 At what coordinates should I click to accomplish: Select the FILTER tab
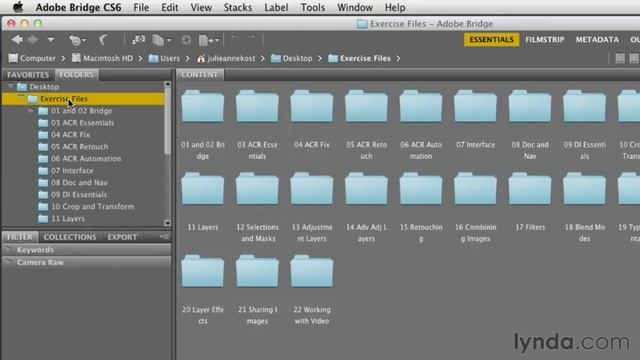tap(20, 237)
